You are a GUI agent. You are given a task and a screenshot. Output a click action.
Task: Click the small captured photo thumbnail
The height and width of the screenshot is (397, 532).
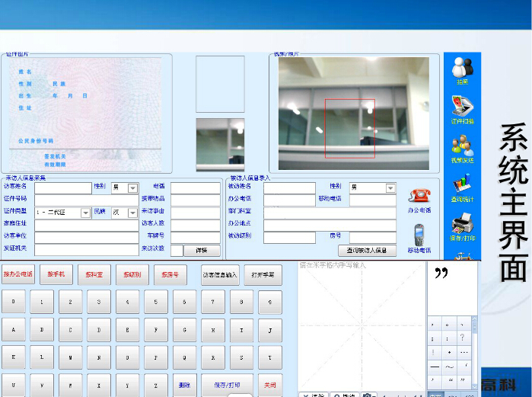(219, 143)
